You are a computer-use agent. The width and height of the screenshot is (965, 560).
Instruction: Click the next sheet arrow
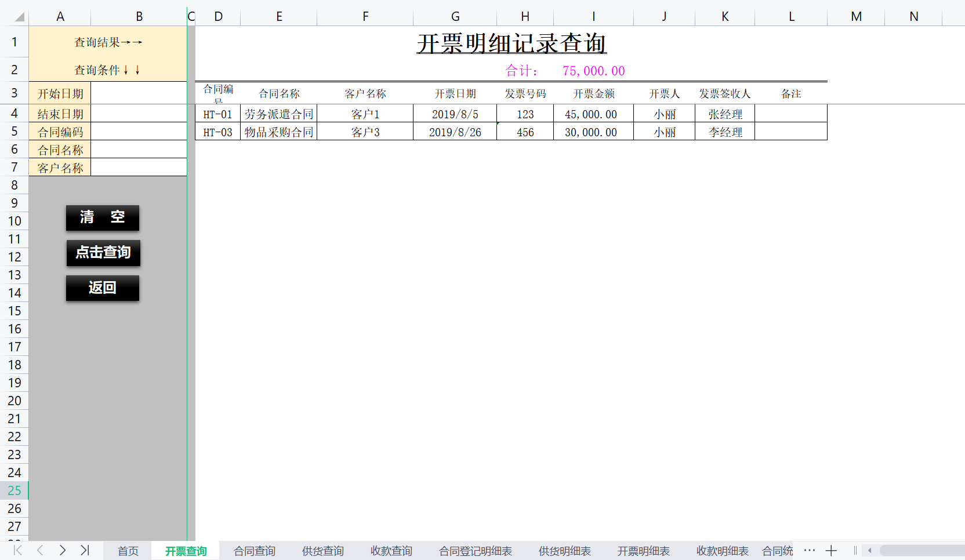tap(62, 551)
